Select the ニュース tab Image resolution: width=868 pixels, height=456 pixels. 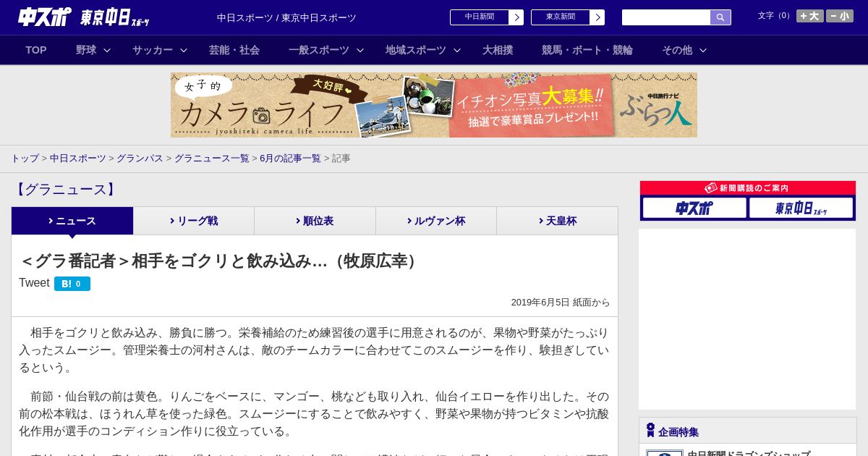[72, 221]
